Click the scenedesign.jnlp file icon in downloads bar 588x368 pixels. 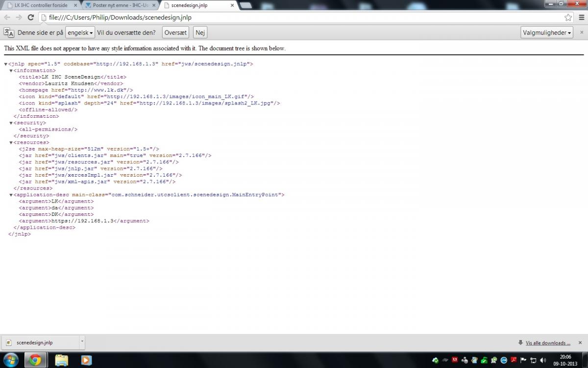tap(9, 342)
